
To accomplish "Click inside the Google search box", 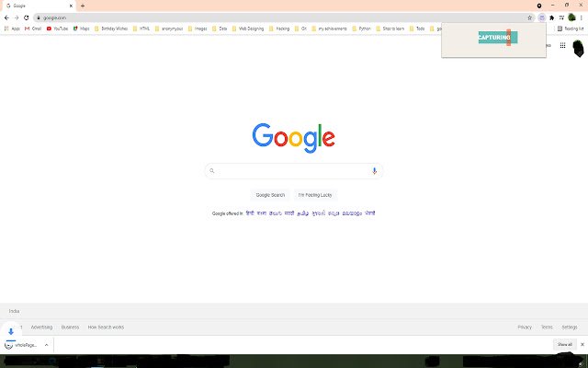I will tap(294, 171).
